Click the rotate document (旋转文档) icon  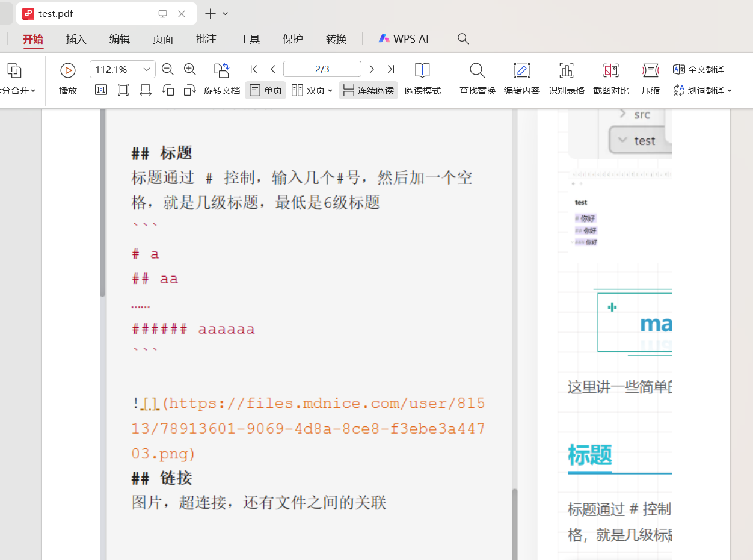pyautogui.click(x=222, y=70)
